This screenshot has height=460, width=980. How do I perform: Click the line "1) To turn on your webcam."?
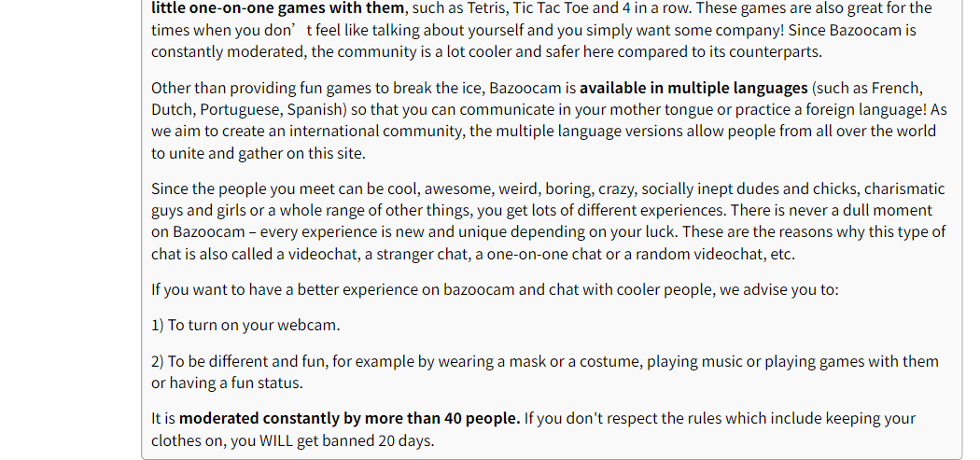click(x=245, y=326)
